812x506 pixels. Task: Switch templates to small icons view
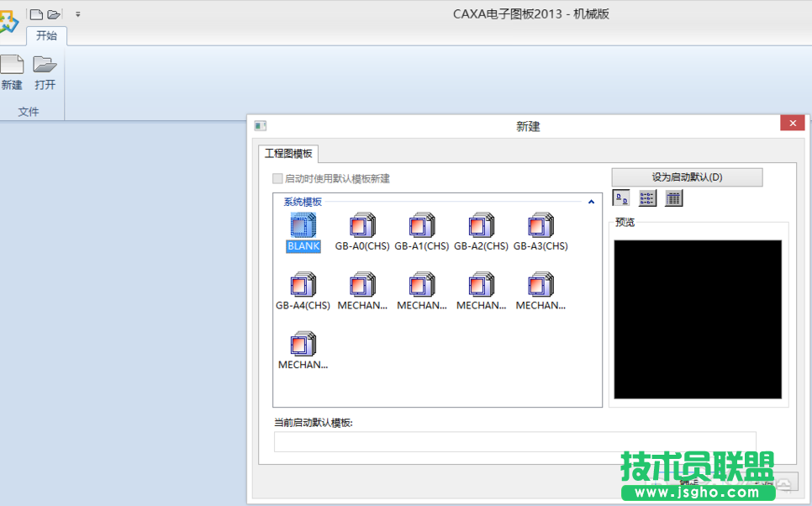click(646, 198)
